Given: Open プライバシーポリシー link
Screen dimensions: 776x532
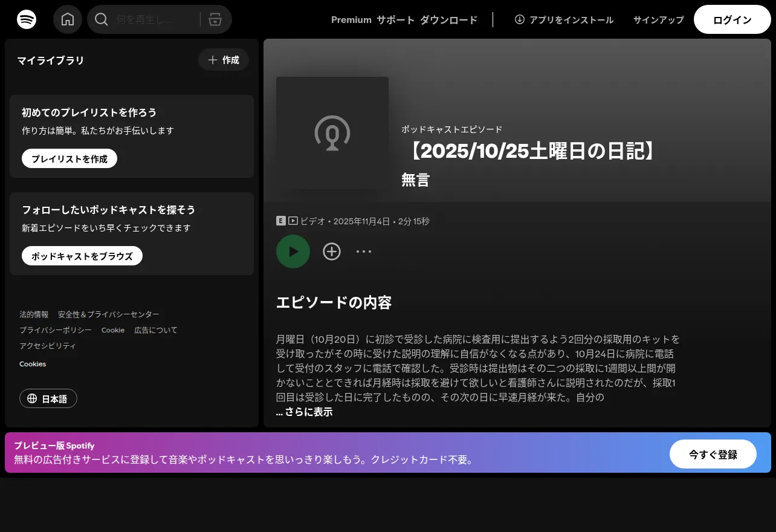Looking at the screenshot, I should point(56,330).
